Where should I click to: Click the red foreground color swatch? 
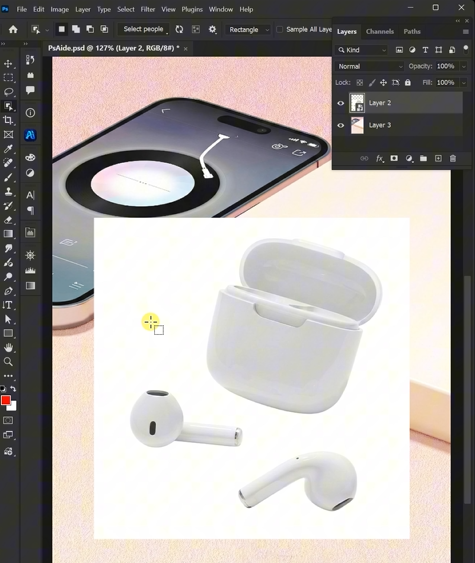click(x=5, y=400)
